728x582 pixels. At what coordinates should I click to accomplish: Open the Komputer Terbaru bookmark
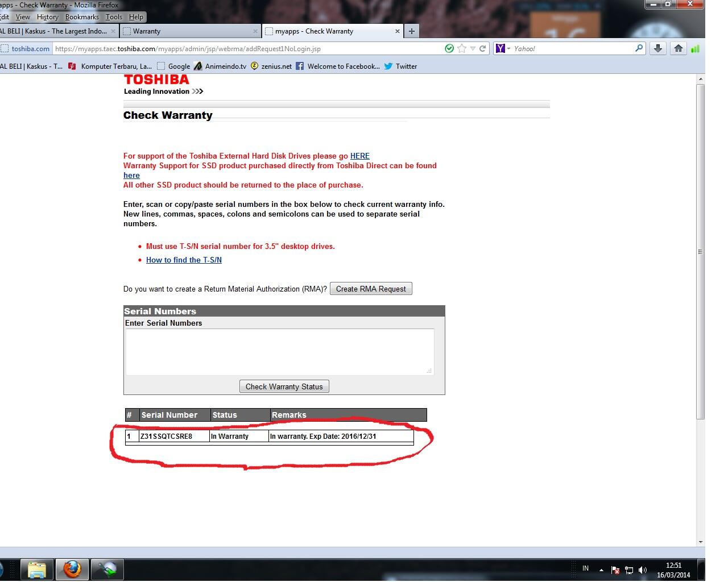tap(110, 66)
